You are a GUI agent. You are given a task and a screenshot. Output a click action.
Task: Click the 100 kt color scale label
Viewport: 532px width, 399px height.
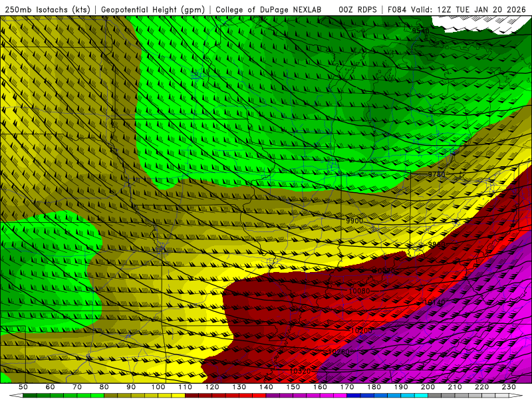(x=158, y=387)
